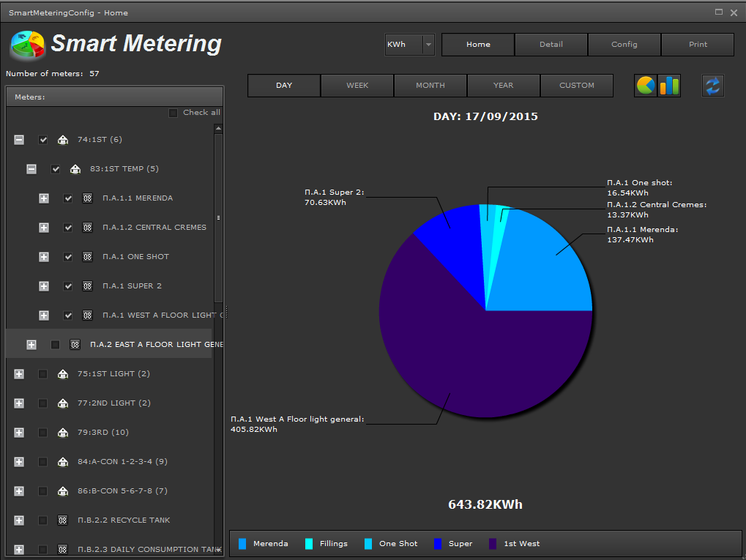The height and width of the screenshot is (560, 746).
Task: Click the refresh data icon
Action: coord(712,86)
